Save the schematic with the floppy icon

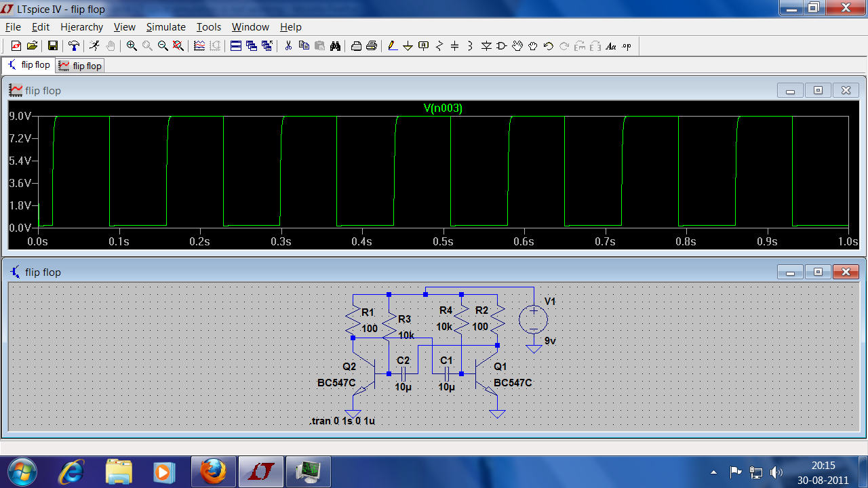point(53,46)
